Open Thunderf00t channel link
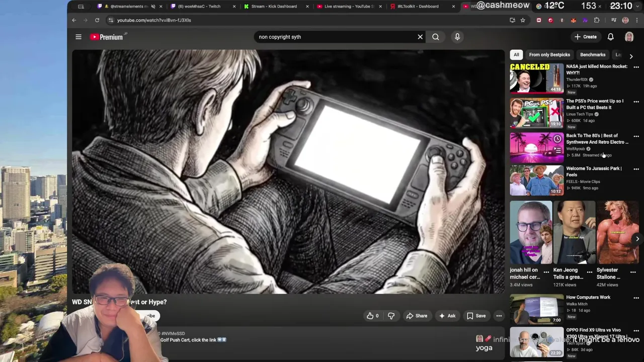The image size is (644, 362). pos(577,79)
